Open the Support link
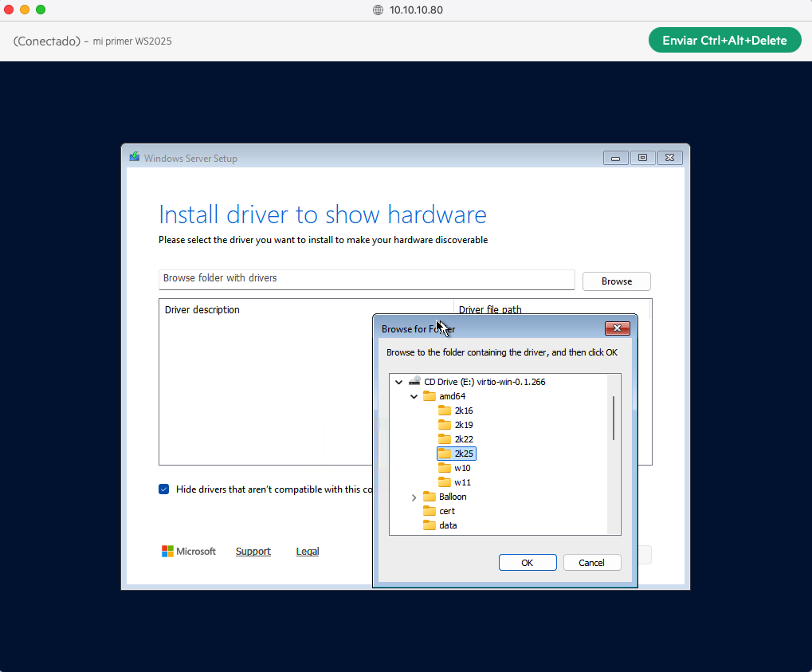The height and width of the screenshot is (672, 812). click(253, 551)
